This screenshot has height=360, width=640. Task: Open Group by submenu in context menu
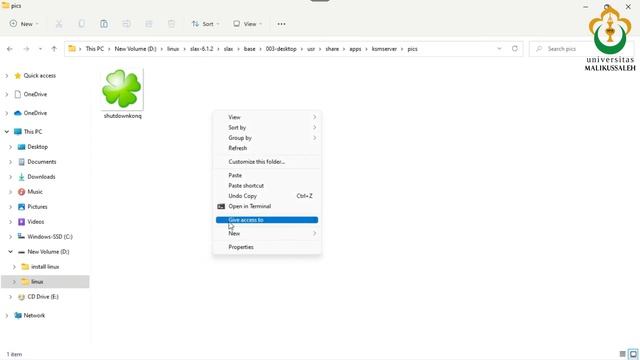267,138
